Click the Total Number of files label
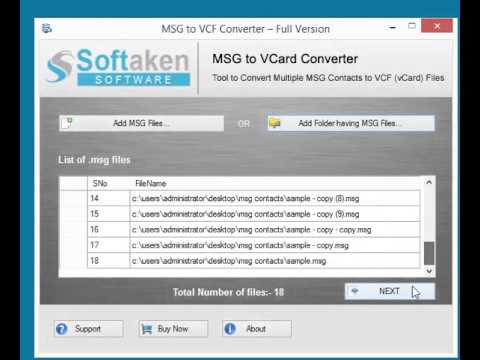Viewport: 480px width, 360px height. click(229, 292)
